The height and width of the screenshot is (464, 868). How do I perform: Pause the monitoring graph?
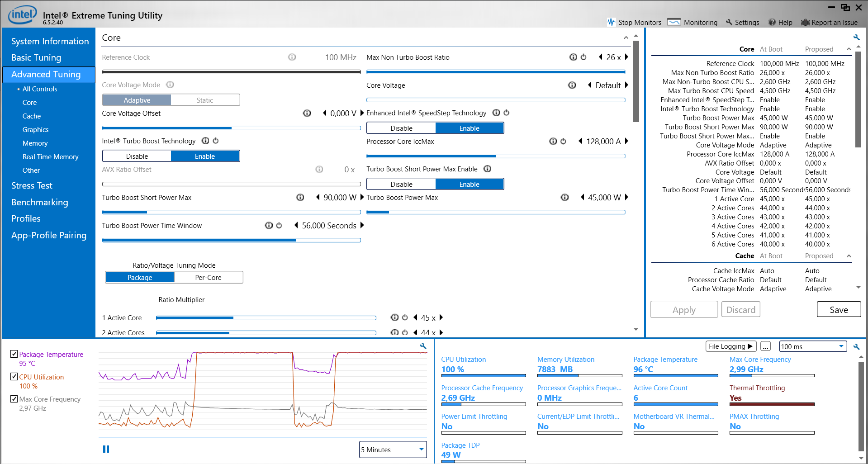(x=106, y=449)
